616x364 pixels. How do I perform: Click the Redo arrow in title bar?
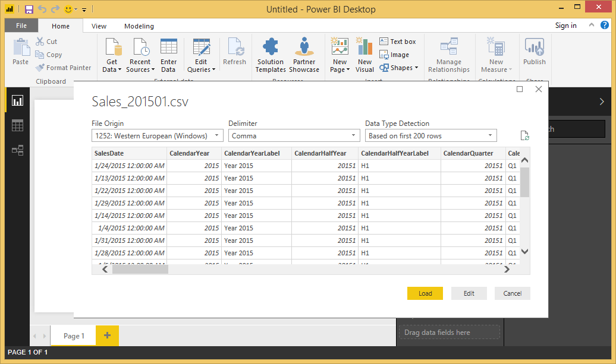[55, 9]
